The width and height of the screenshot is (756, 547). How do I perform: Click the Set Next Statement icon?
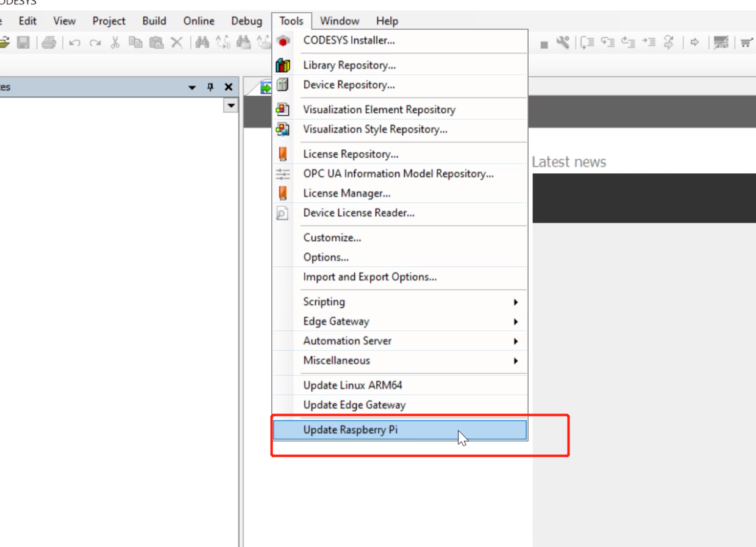click(x=669, y=42)
